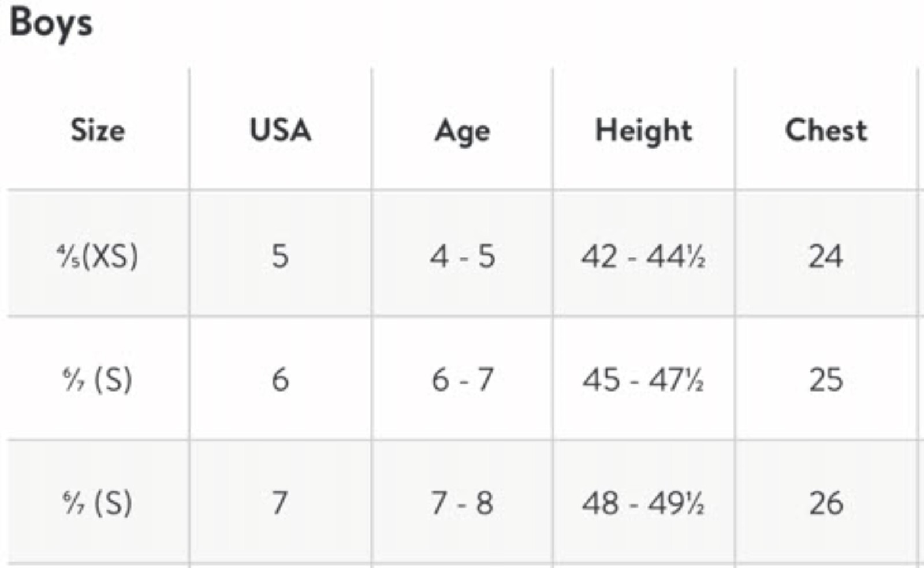
Task: Click height 45 - 47½ cell
Action: click(x=643, y=380)
